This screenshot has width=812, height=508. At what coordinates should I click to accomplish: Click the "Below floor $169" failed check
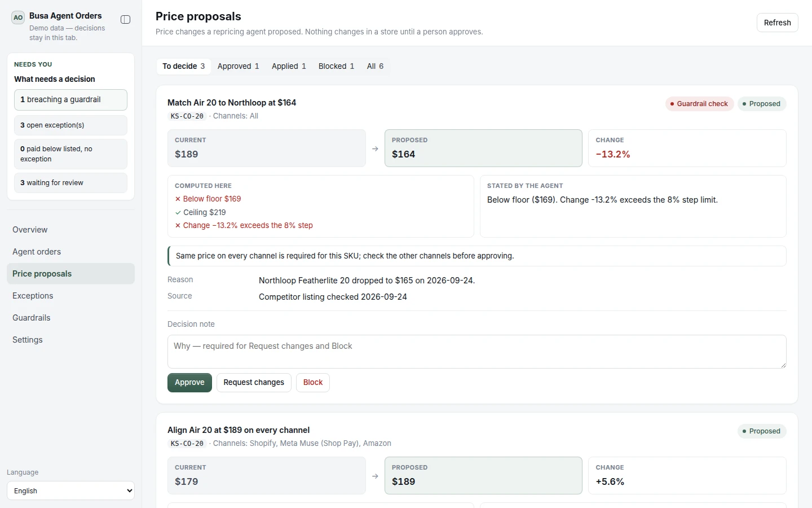(208, 199)
